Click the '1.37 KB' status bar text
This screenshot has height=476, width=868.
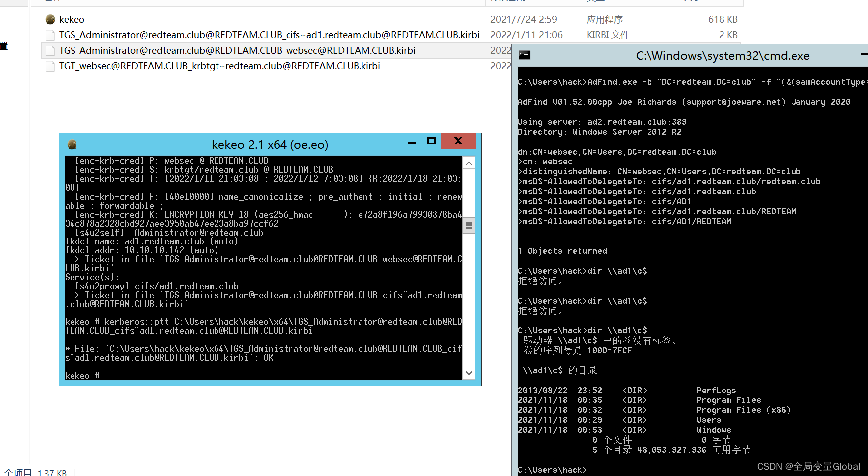(x=52, y=472)
